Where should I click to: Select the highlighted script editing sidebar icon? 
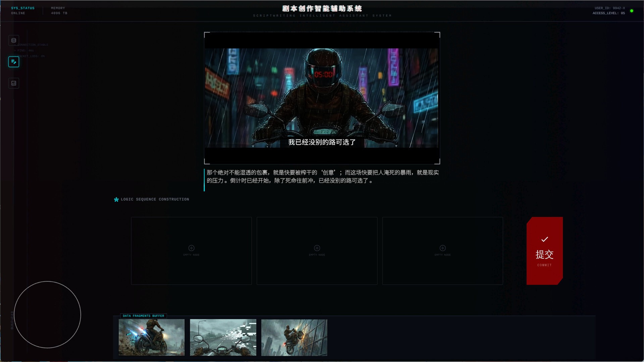pyautogui.click(x=13, y=62)
